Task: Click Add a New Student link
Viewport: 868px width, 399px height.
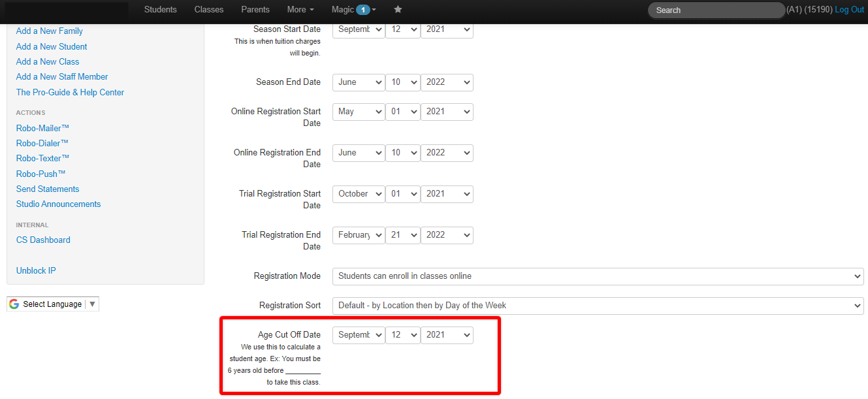Action: click(x=52, y=46)
